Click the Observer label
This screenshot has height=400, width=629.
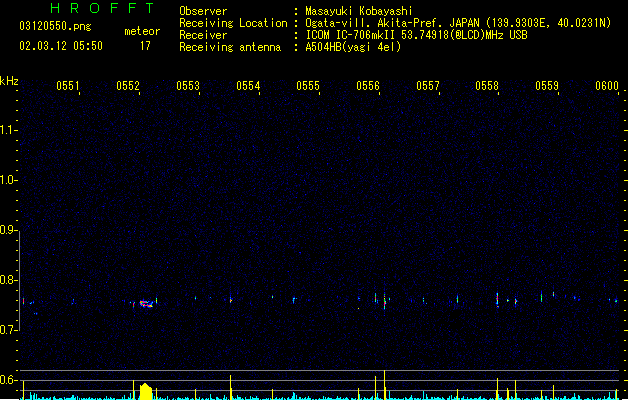(203, 11)
